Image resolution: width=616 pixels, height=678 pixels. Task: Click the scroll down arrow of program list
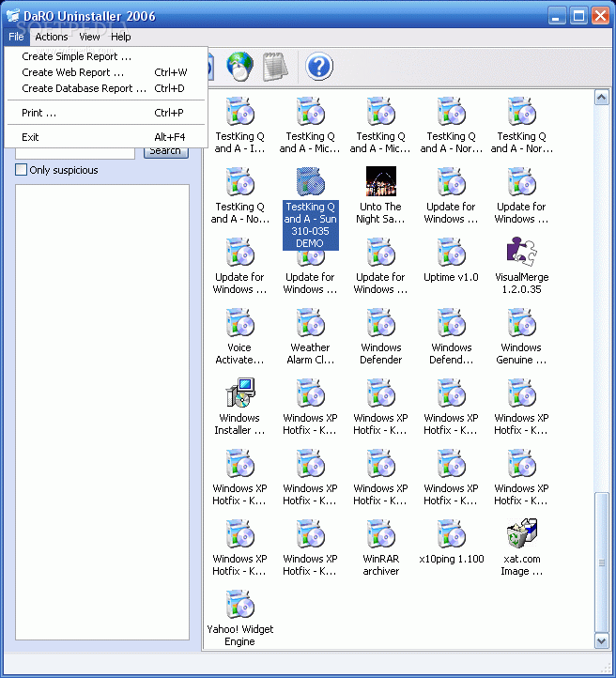point(601,640)
